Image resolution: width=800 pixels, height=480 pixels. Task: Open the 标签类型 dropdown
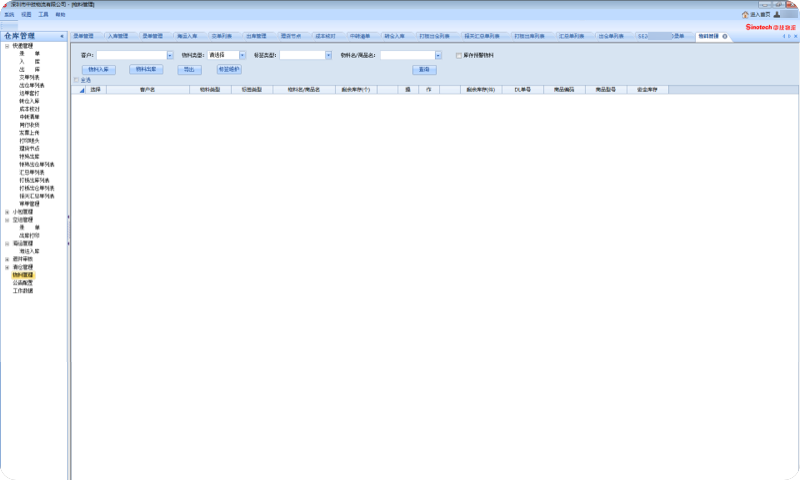tap(329, 55)
